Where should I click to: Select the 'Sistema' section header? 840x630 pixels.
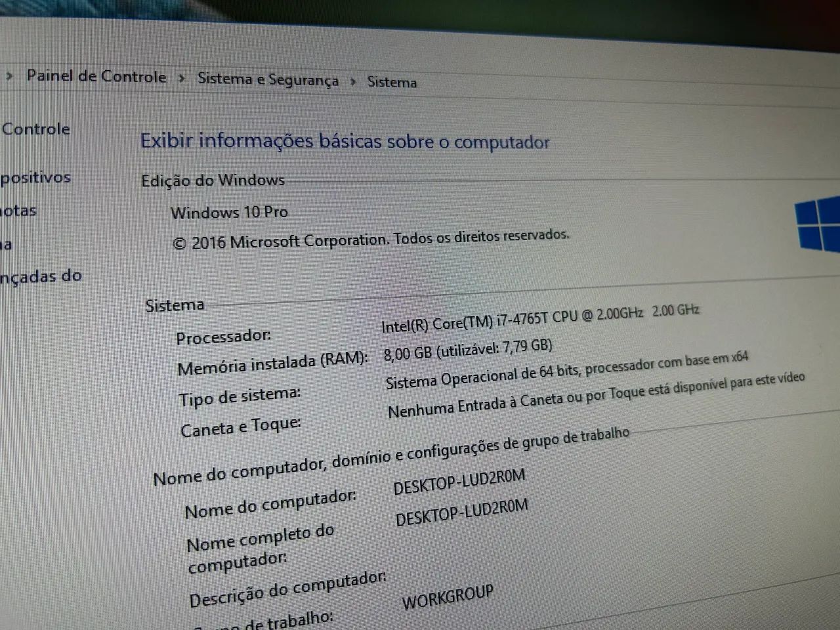pos(175,305)
